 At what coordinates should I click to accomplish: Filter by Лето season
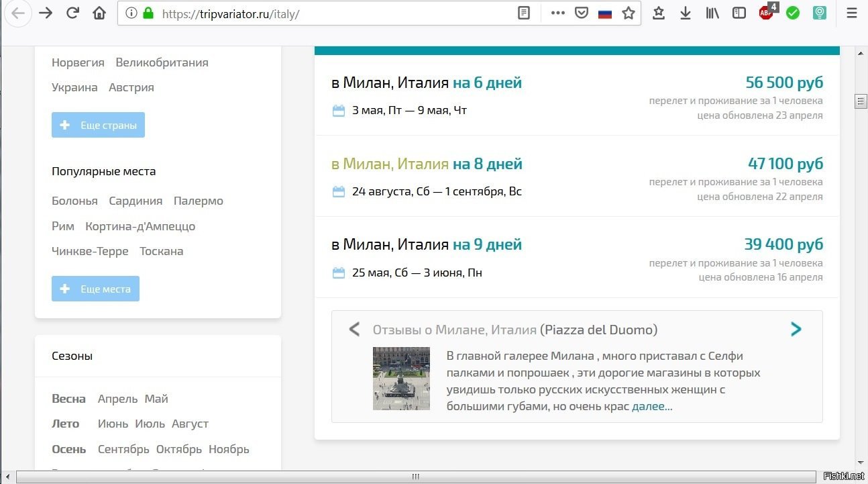click(x=65, y=424)
